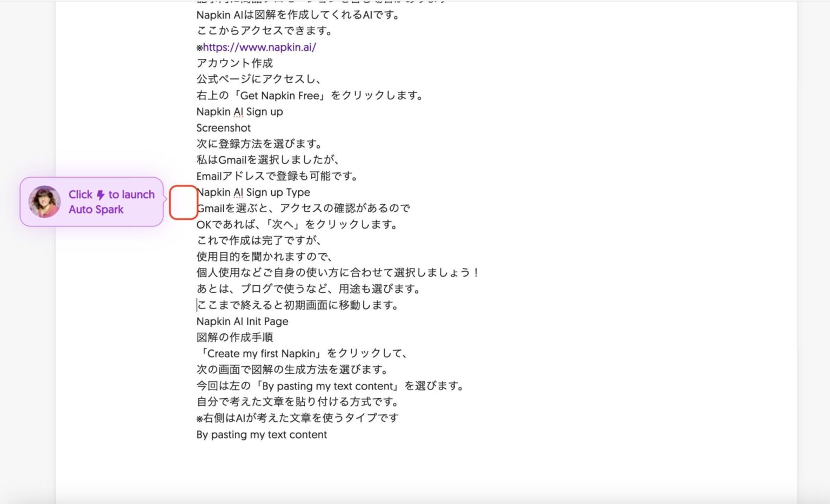The image size is (830, 504).
Task: Click the line '図解の作成手順'
Action: (x=235, y=337)
